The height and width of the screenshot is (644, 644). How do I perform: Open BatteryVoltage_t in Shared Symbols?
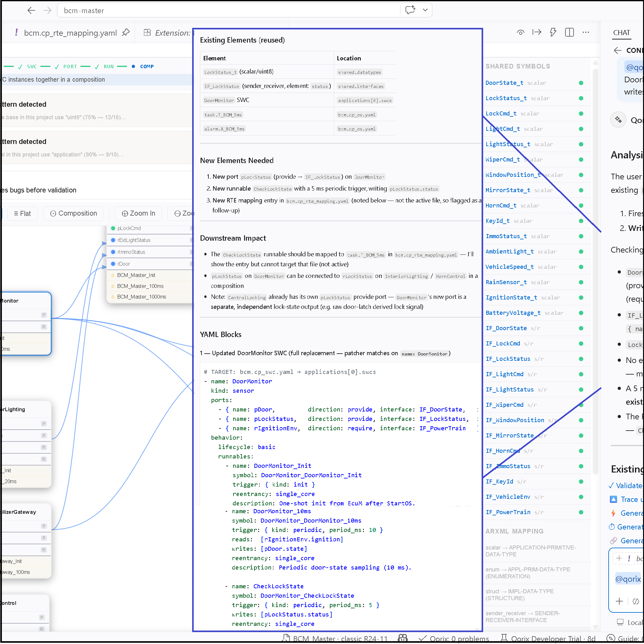pos(513,313)
